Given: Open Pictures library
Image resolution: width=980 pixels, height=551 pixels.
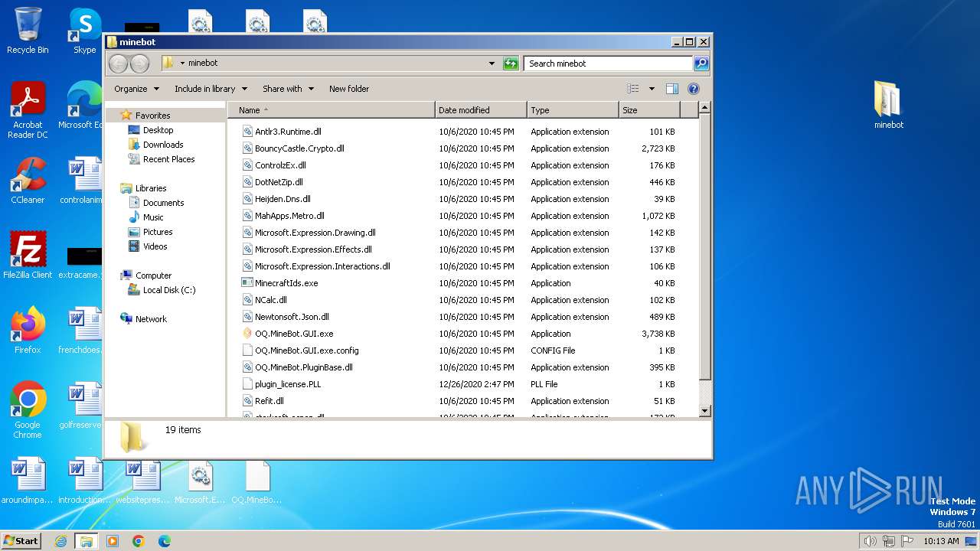Looking at the screenshot, I should pos(157,232).
